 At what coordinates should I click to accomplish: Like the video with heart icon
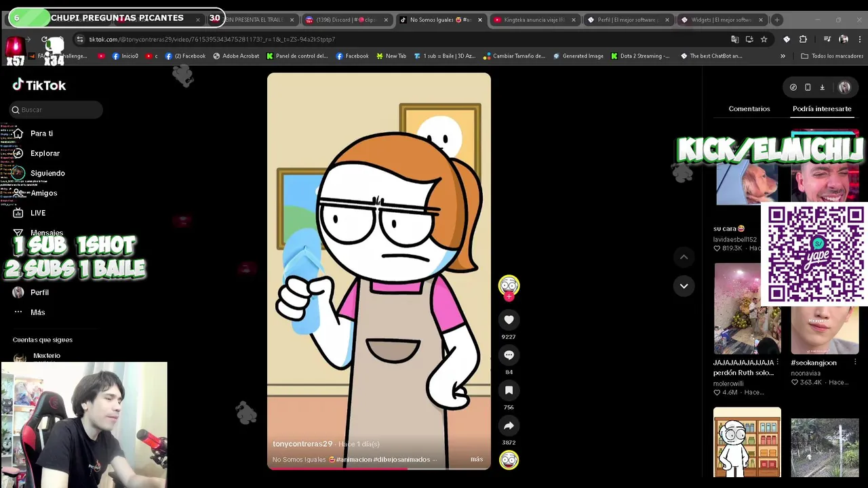509,319
